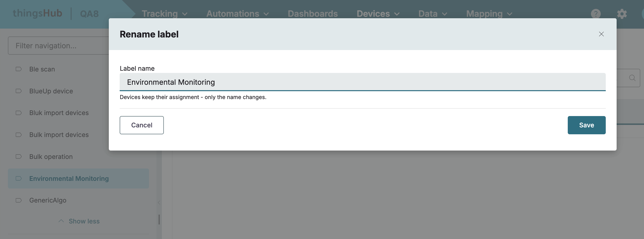Close the Rename label dialog with X

coord(601,34)
